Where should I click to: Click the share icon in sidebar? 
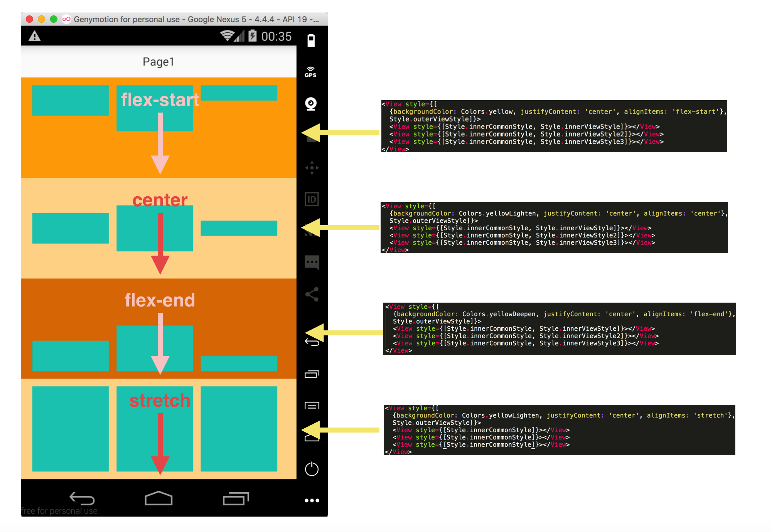[x=312, y=294]
